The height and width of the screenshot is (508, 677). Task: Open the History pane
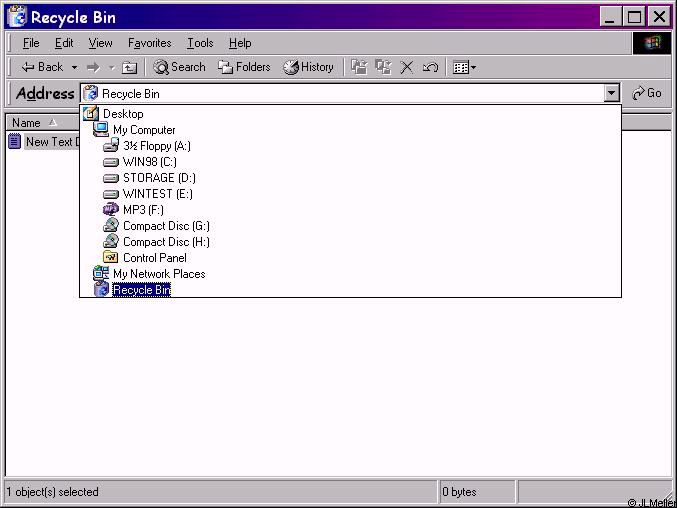tap(308, 67)
